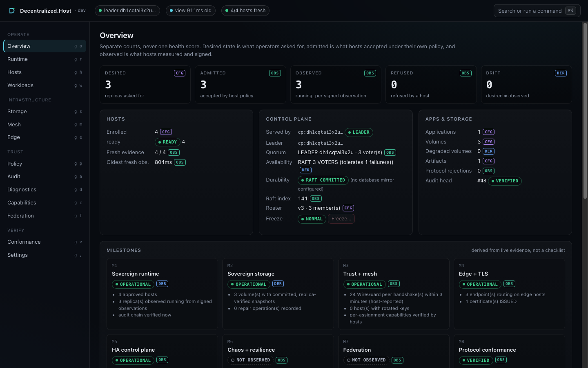The width and height of the screenshot is (588, 368).
Task: Click the RAFT COMMITTED durability badge
Action: click(323, 180)
